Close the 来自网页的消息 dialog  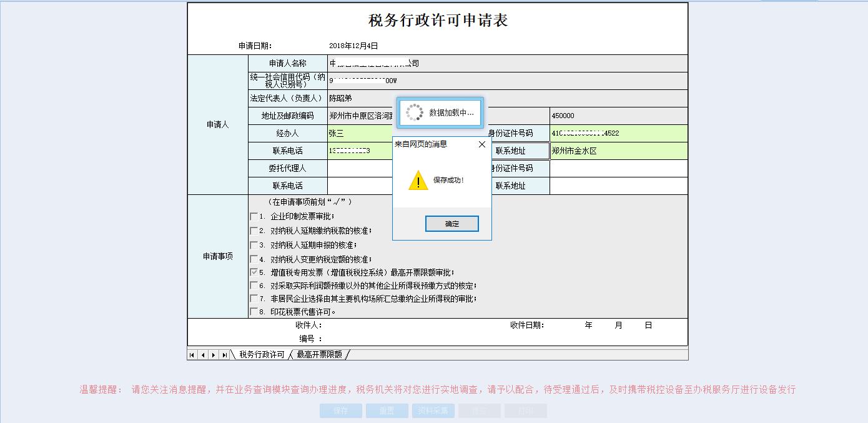click(x=481, y=144)
